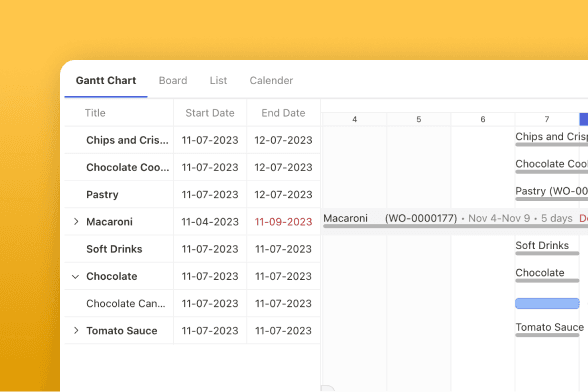Switch to the Gantt Chart tab
Image resolution: width=588 pixels, height=392 pixels.
click(x=106, y=81)
